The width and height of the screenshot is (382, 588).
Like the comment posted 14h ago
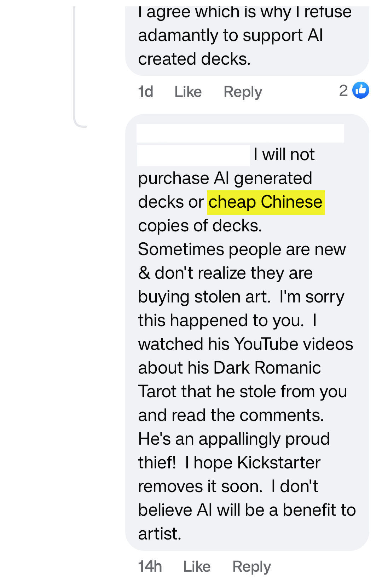tap(197, 566)
